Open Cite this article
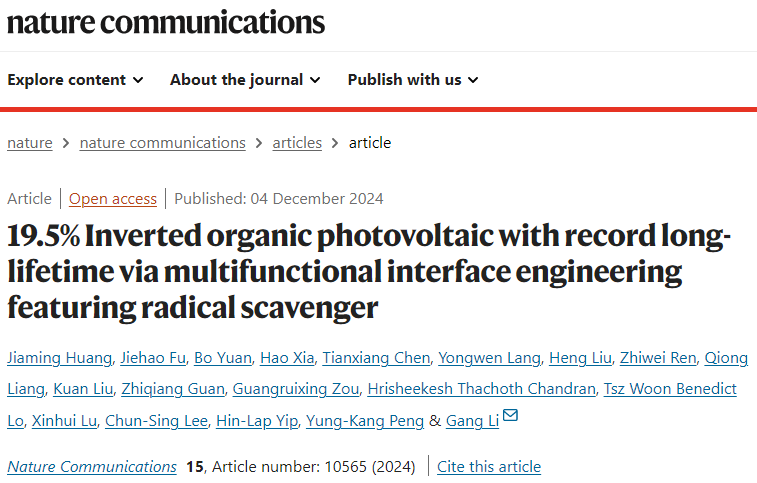 (x=489, y=467)
